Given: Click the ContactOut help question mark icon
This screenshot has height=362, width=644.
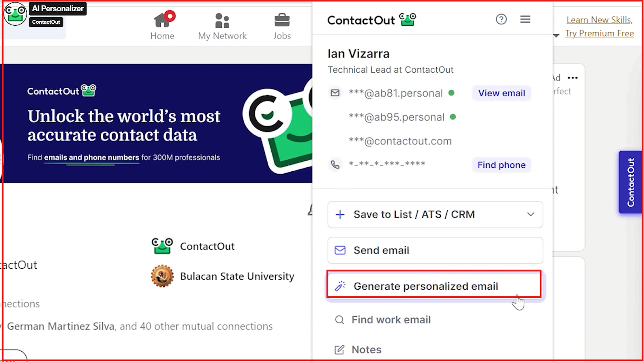Looking at the screenshot, I should click(501, 19).
